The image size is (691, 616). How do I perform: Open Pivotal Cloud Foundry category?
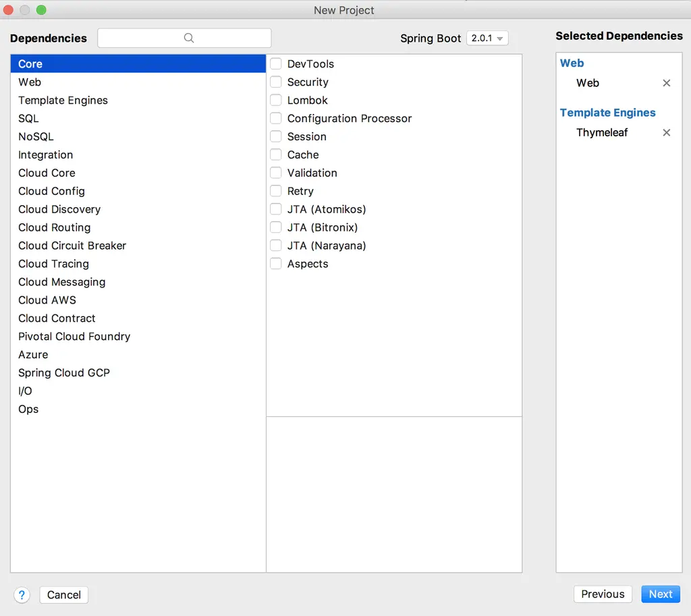[138, 336]
